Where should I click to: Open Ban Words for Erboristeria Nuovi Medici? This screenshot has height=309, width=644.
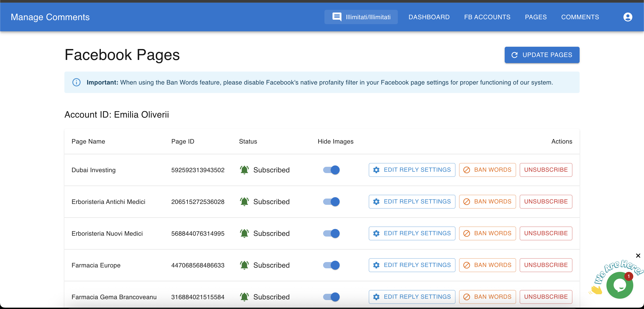[x=487, y=233]
